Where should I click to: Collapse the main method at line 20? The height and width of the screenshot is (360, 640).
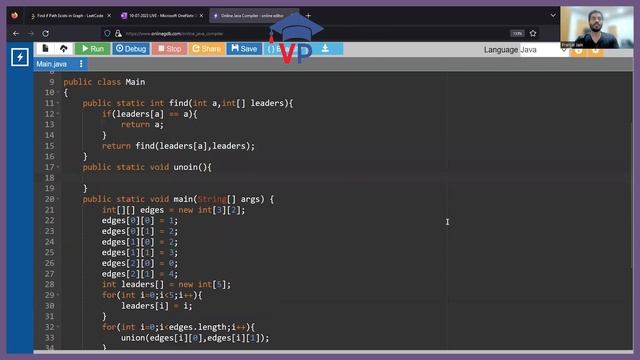pyautogui.click(x=58, y=199)
